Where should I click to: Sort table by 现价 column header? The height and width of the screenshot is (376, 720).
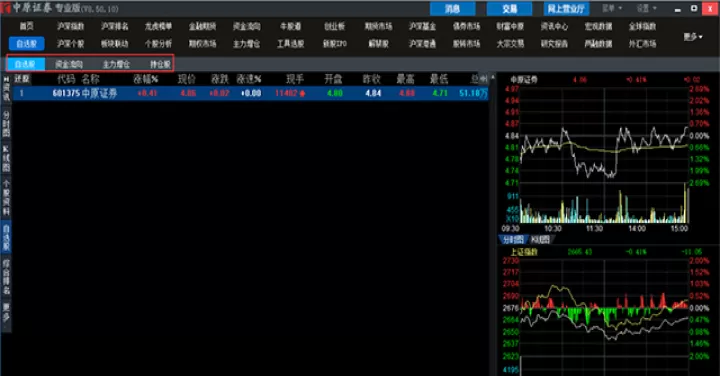click(x=186, y=79)
